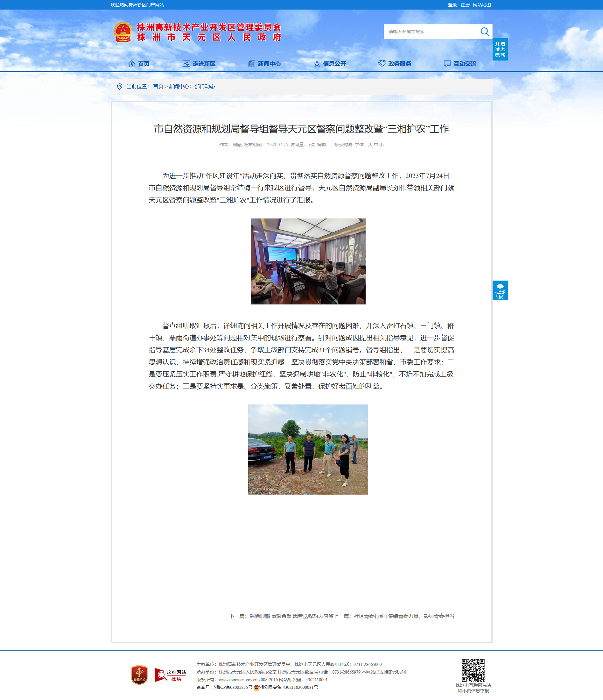603x700 pixels.
Task: Select the 政务服务 heart menu item
Action: (x=395, y=63)
